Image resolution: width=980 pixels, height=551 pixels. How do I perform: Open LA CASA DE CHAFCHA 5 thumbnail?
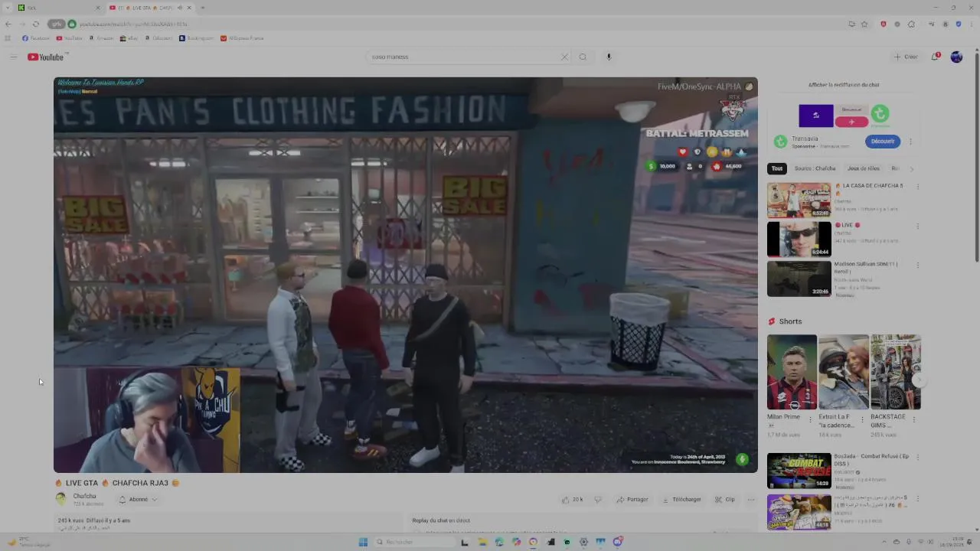coord(799,201)
